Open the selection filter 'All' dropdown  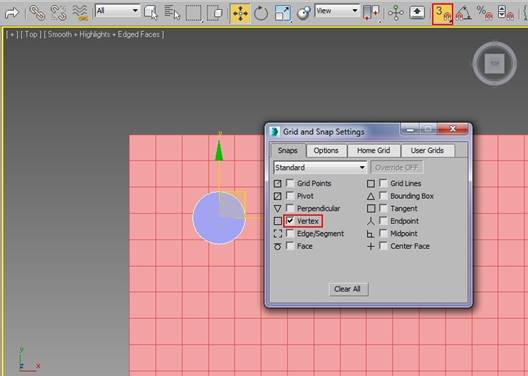click(118, 11)
